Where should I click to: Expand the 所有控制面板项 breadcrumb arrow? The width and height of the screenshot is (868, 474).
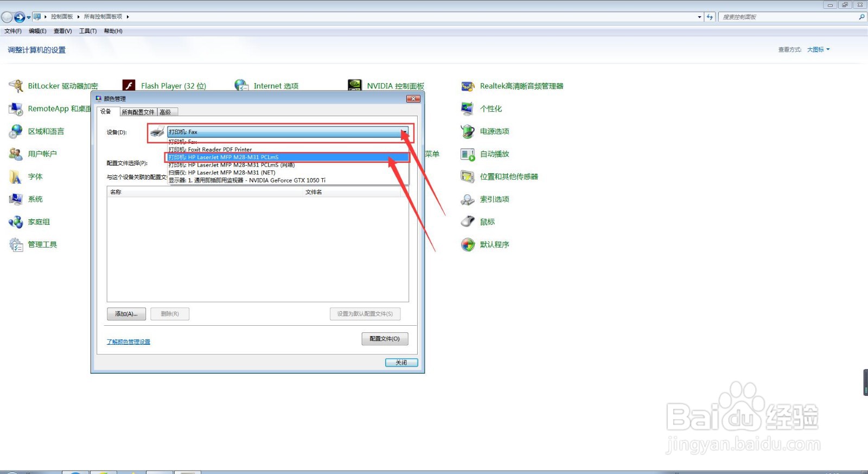pos(127,17)
